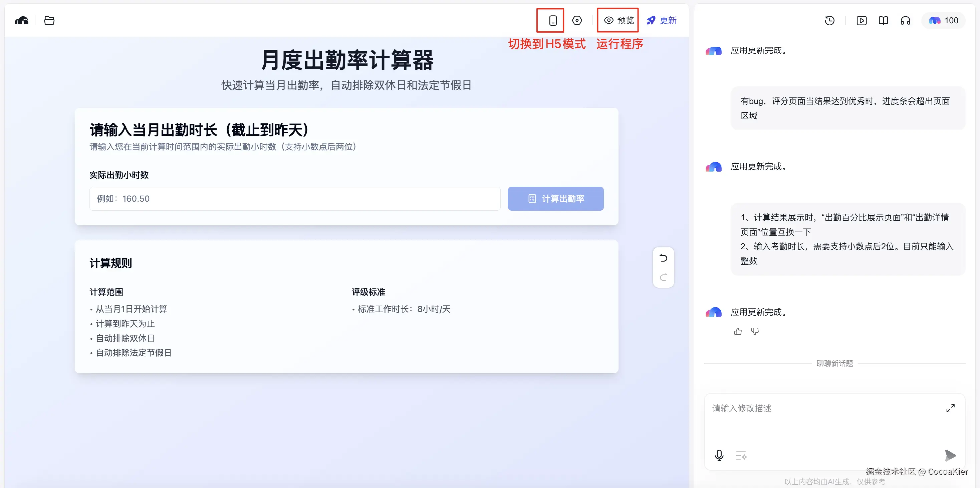Screen dimensions: 980x488
Task: Undo the last app change
Action: pyautogui.click(x=663, y=257)
